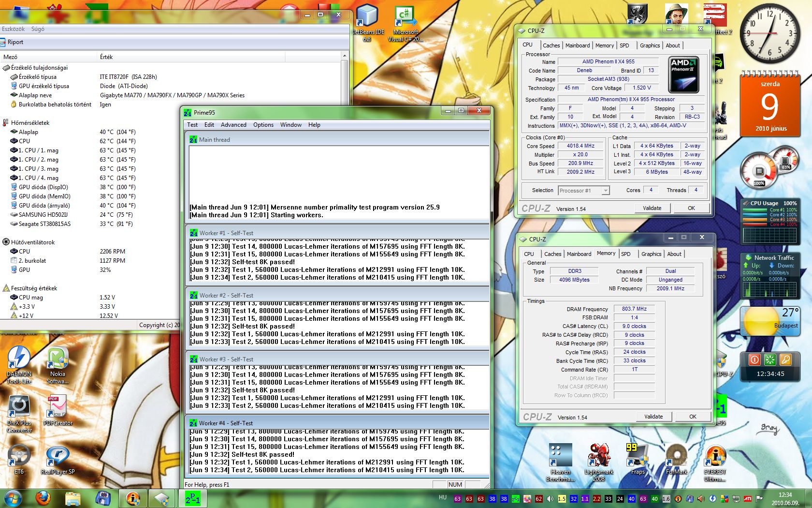Launch FurMark from the desktop
812x508 pixels.
coord(676,459)
